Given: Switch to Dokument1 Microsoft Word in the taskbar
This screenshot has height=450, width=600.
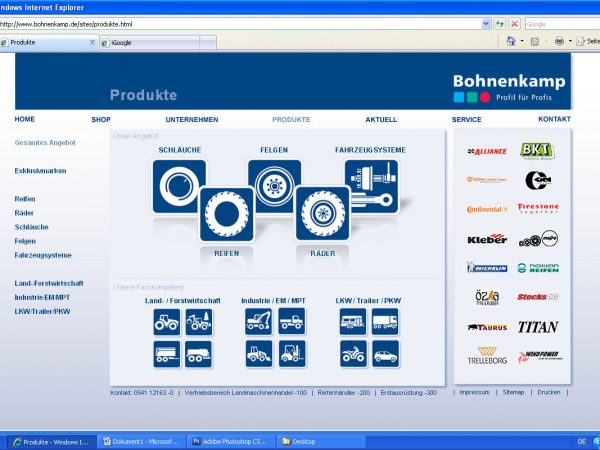Looking at the screenshot, I should tap(141, 442).
